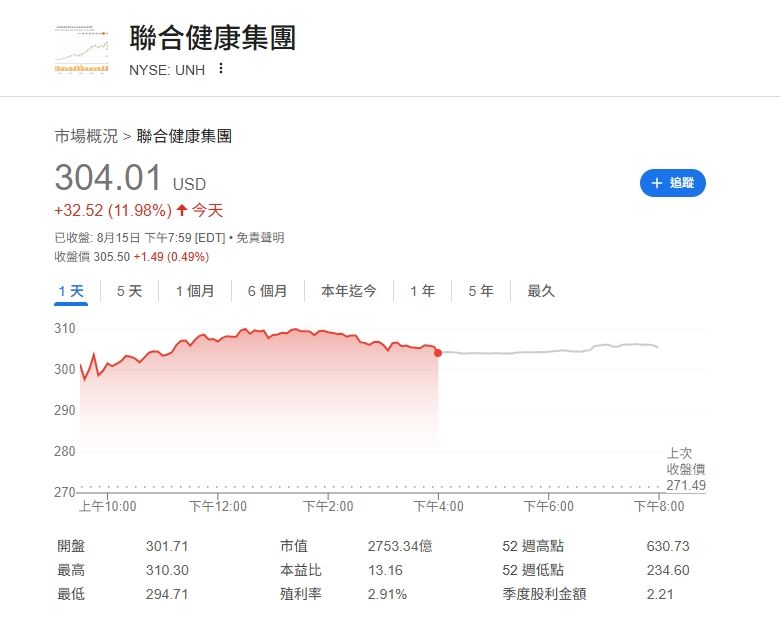Click the 殖利率 value 2.91%
Image resolution: width=780 pixels, height=620 pixels.
pyautogui.click(x=388, y=594)
